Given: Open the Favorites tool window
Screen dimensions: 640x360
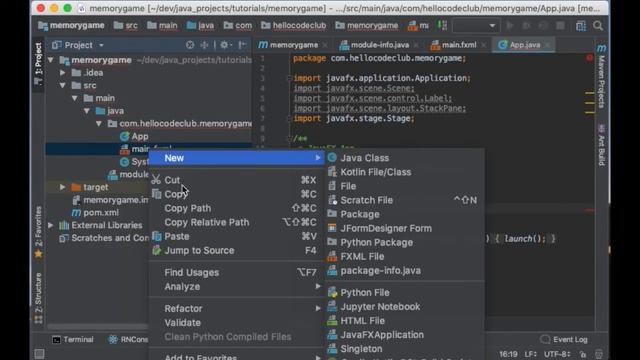Looking at the screenshot, I should (38, 232).
